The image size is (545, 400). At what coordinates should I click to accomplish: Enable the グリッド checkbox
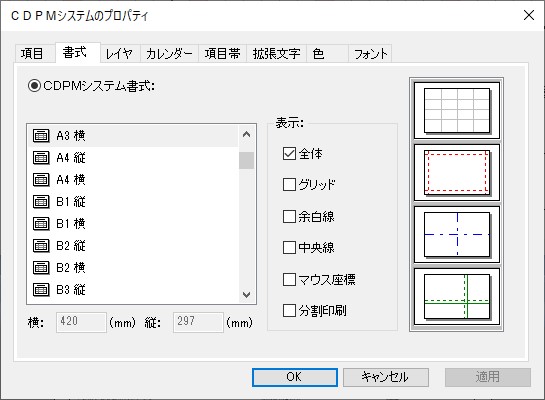coord(289,185)
